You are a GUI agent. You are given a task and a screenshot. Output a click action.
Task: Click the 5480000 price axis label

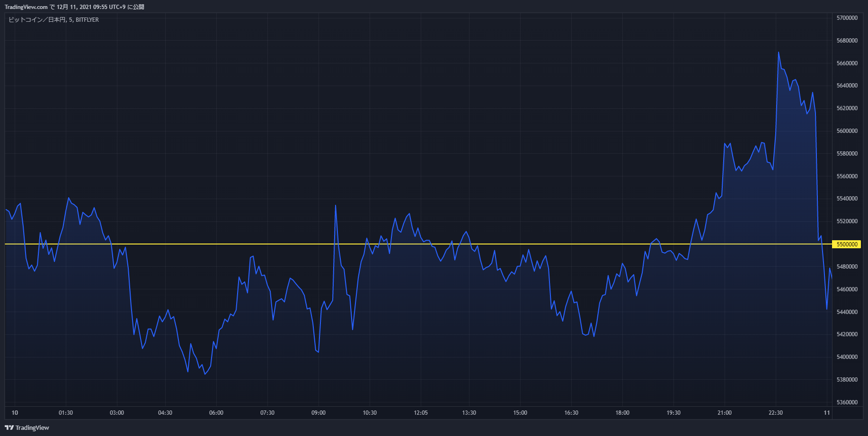point(847,267)
